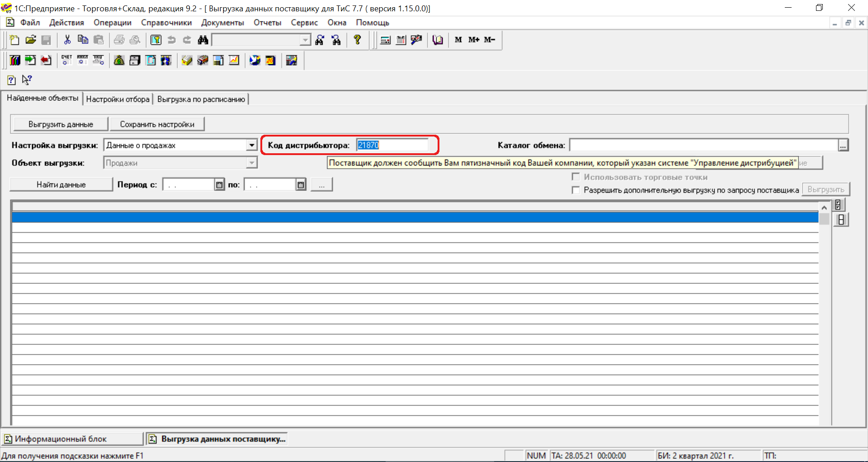This screenshot has height=462, width=868.
Task: Click the 'Код дистрибьютора' input field
Action: tap(392, 145)
